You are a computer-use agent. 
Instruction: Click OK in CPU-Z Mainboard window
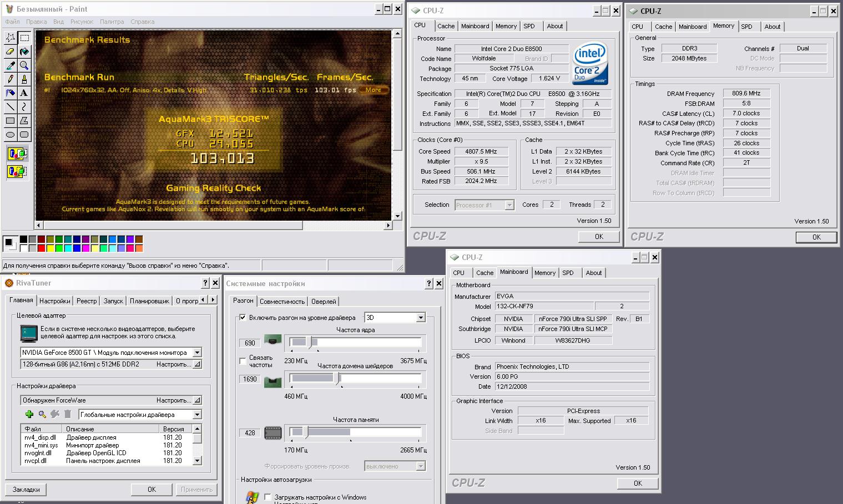click(x=638, y=483)
